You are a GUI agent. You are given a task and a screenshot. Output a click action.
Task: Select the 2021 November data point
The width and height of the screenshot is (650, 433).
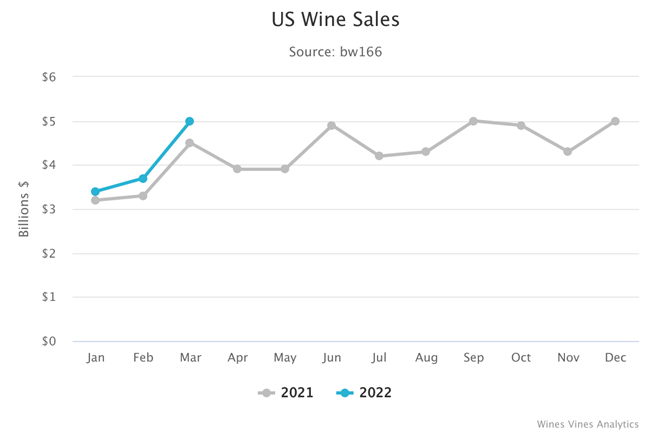pyautogui.click(x=568, y=152)
